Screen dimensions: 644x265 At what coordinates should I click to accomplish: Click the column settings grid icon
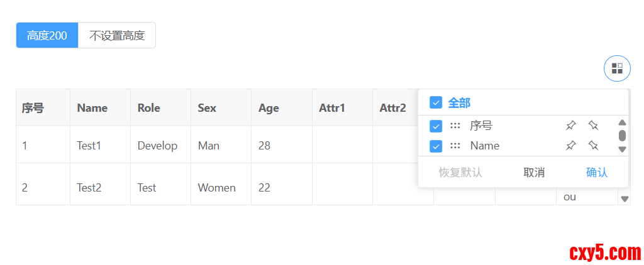617,68
